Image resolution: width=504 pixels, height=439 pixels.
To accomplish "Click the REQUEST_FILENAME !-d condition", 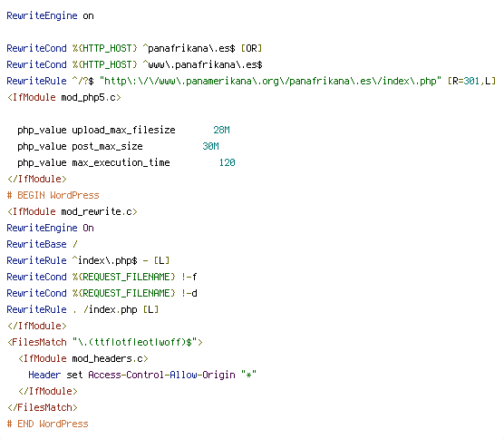I will tap(135, 293).
